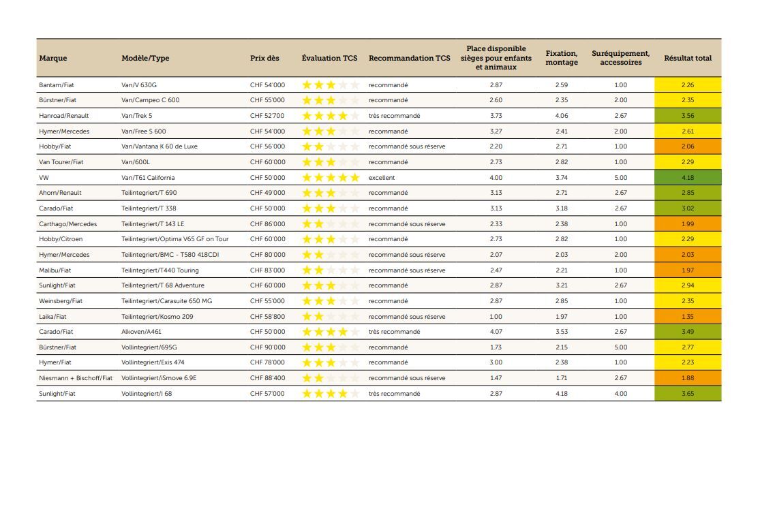Click the 'Teilintegriert/T 143 LE' model cell
The width and height of the screenshot is (760, 532).
[153, 224]
